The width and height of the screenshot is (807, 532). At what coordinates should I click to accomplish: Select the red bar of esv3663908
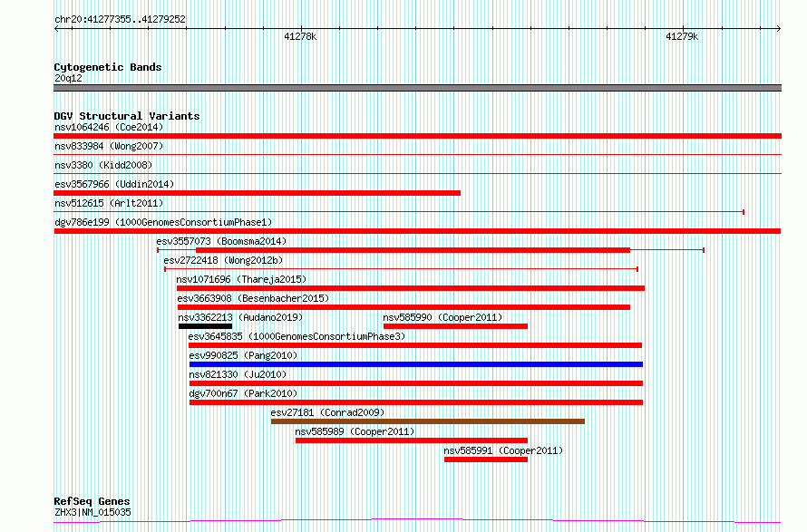coord(404,307)
